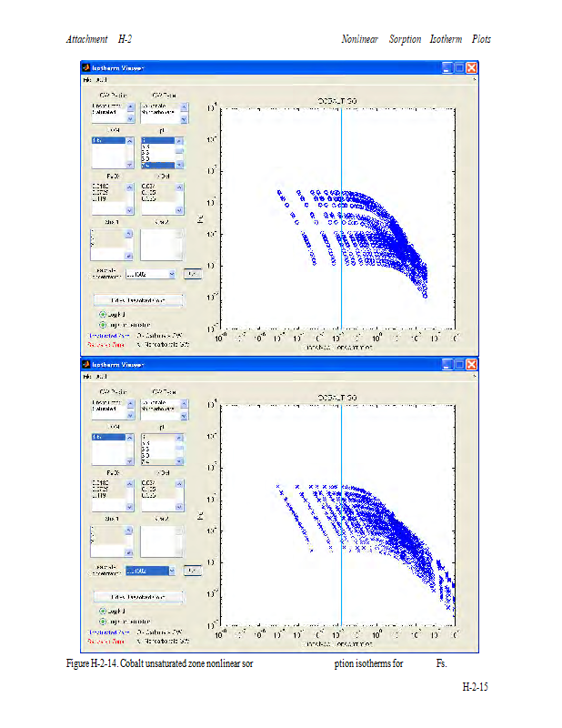This screenshot has width=562, height=728.
Task: Click the pH list's down arrow in the top window
Action: 180,165
